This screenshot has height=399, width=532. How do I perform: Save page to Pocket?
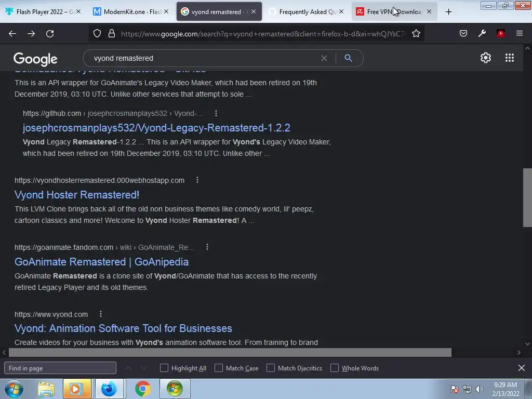pyautogui.click(x=463, y=33)
